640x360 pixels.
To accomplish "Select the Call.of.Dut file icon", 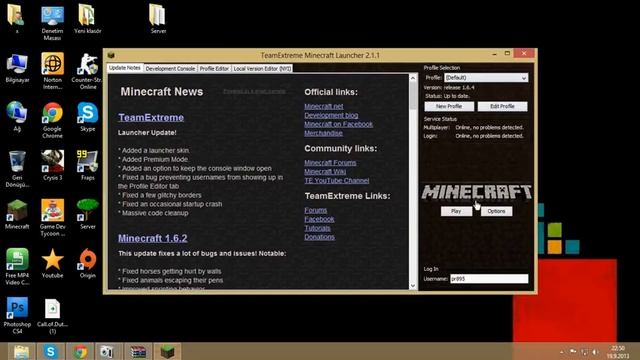I will (x=52, y=316).
